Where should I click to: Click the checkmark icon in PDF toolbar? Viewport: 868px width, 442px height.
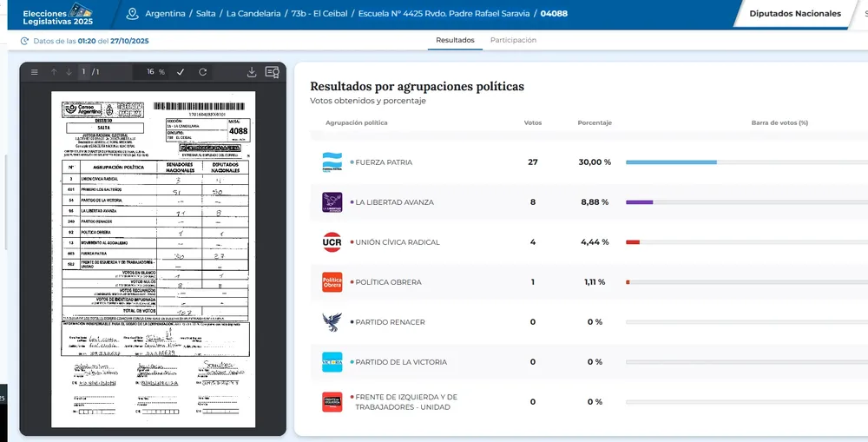pyautogui.click(x=181, y=72)
